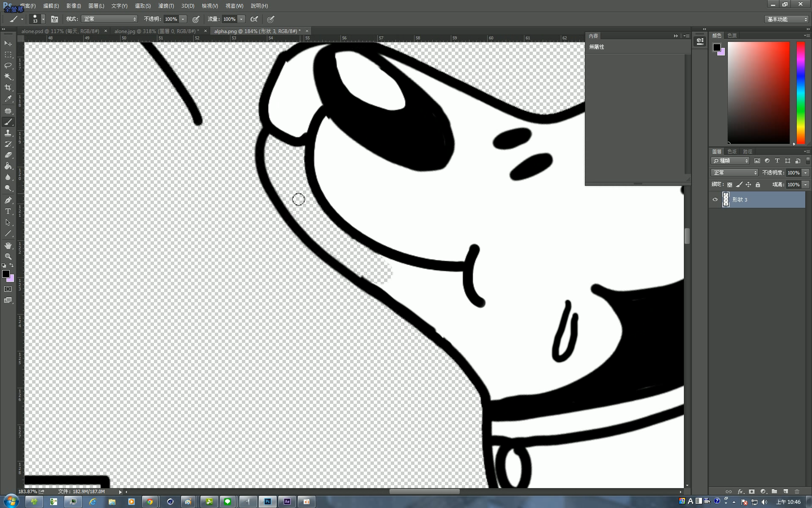
Task: Choose the Eyedropper tool
Action: point(8,99)
